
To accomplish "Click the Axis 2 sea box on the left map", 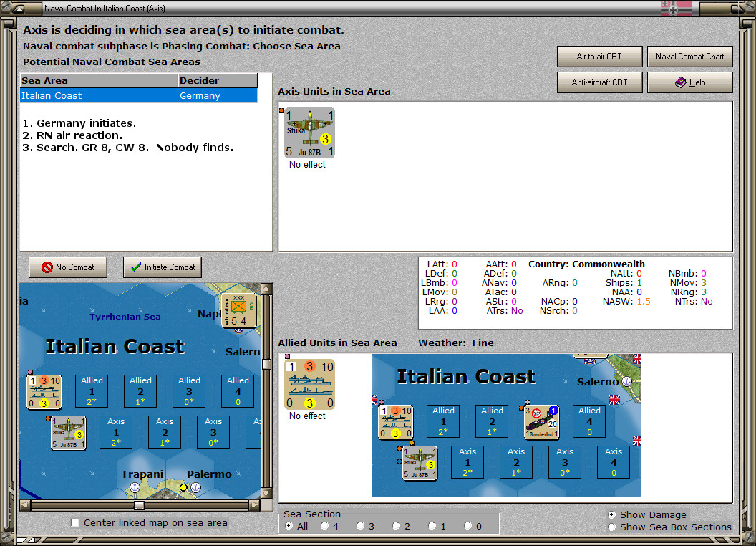I will 165,432.
